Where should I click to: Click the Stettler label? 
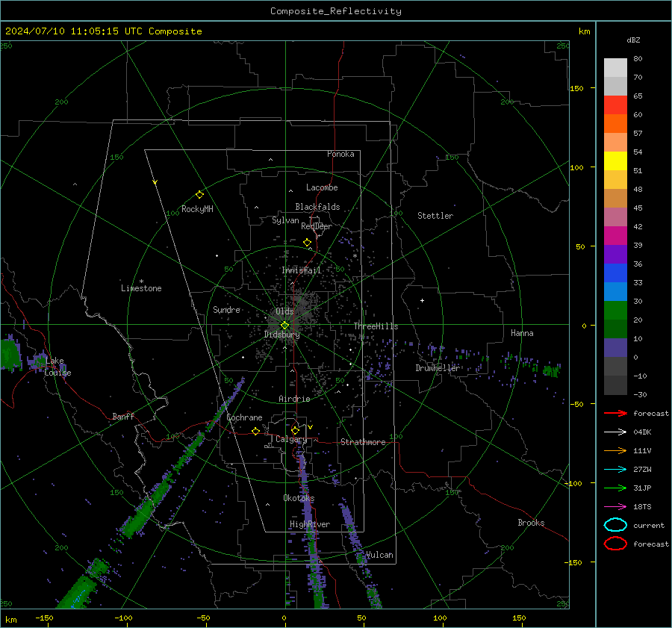(435, 216)
